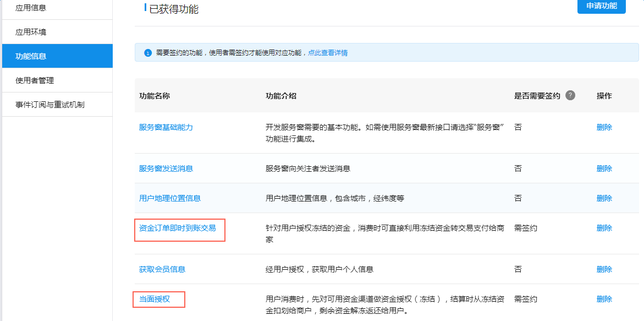Click the banner text 需要签约的功能
Viewport: 644px width, 321px height.
click(179, 53)
